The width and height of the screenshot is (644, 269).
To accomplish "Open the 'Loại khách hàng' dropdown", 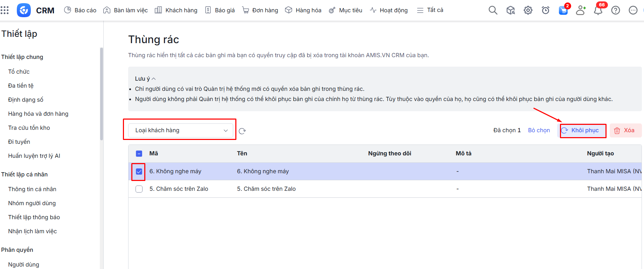I will (180, 130).
